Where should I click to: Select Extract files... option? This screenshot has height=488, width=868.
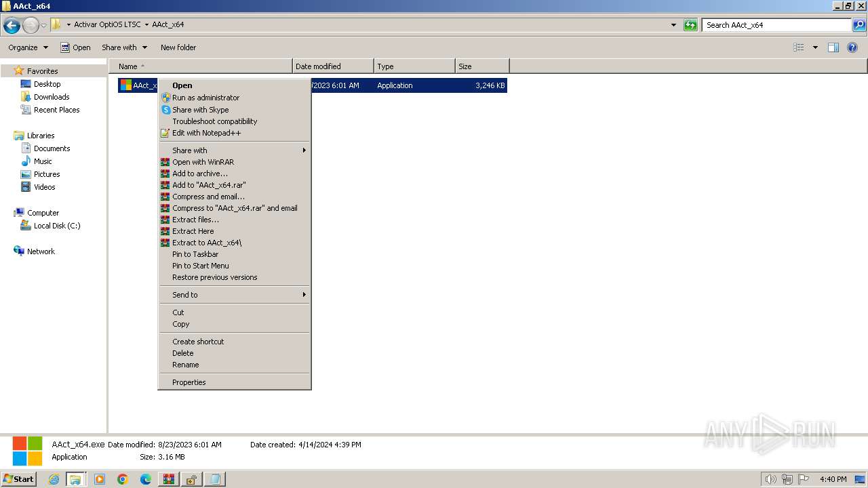point(235,220)
